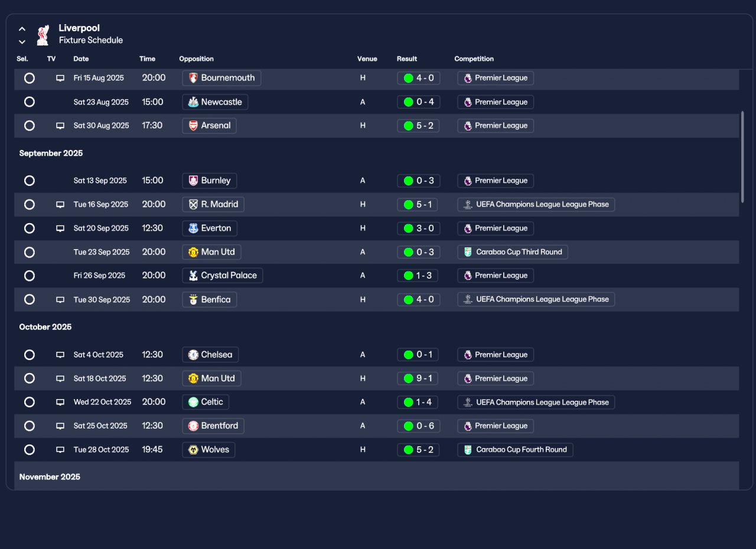This screenshot has height=549, width=756.
Task: Click the TV icon in the Bournemouth row
Action: (60, 78)
